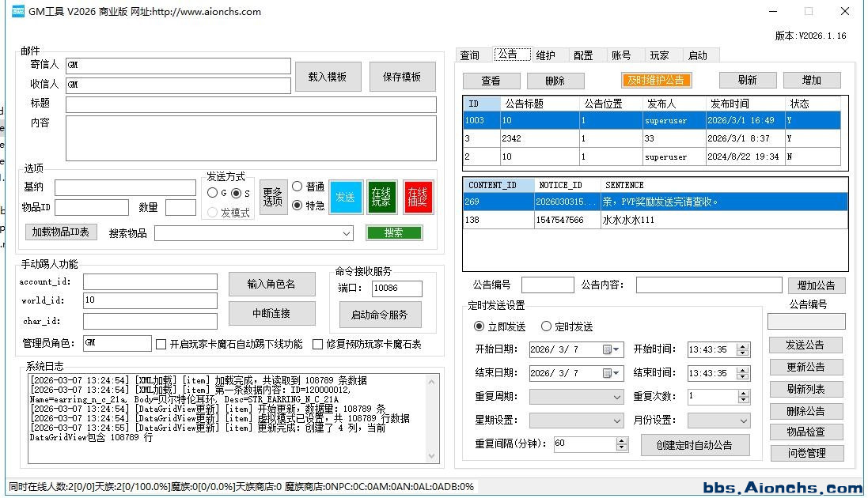The width and height of the screenshot is (868, 498).
Task: Click the green 搜索 button
Action: coord(393,232)
